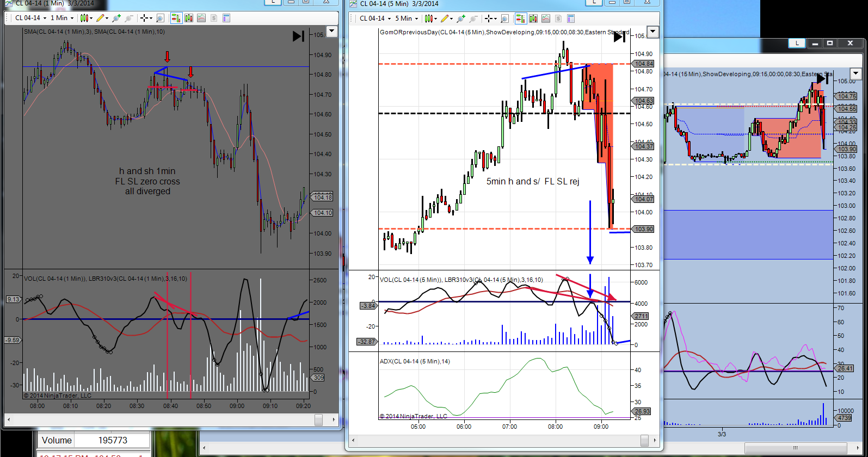Toggle the L link button on 1 Min window

click(273, 2)
